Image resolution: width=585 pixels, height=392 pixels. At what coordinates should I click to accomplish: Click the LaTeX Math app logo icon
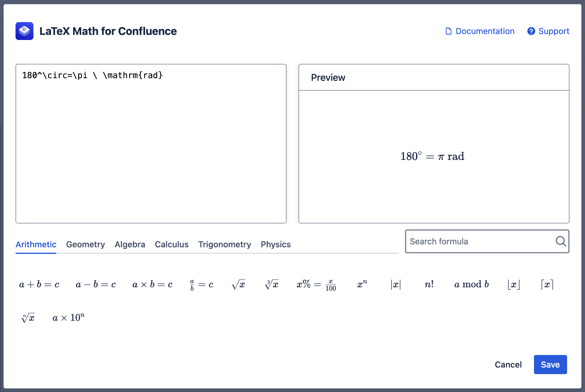point(24,31)
